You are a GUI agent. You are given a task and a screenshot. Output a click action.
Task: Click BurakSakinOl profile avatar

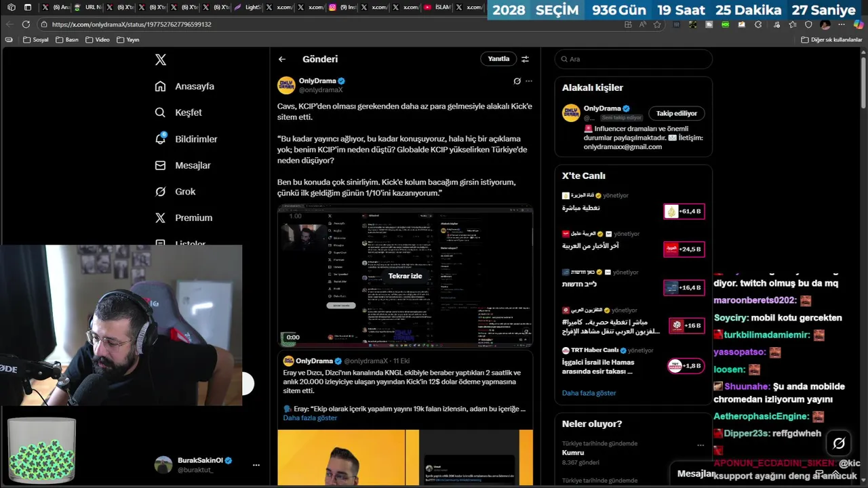pos(163,464)
